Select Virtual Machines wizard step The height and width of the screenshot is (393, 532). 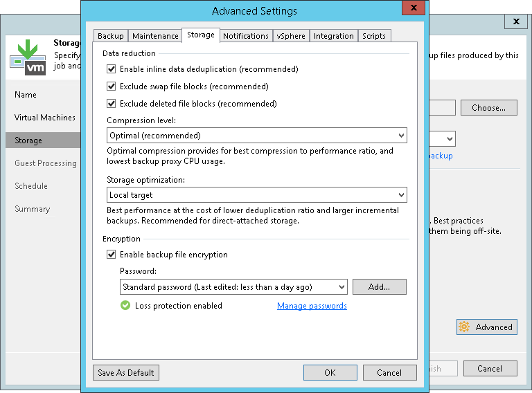45,118
